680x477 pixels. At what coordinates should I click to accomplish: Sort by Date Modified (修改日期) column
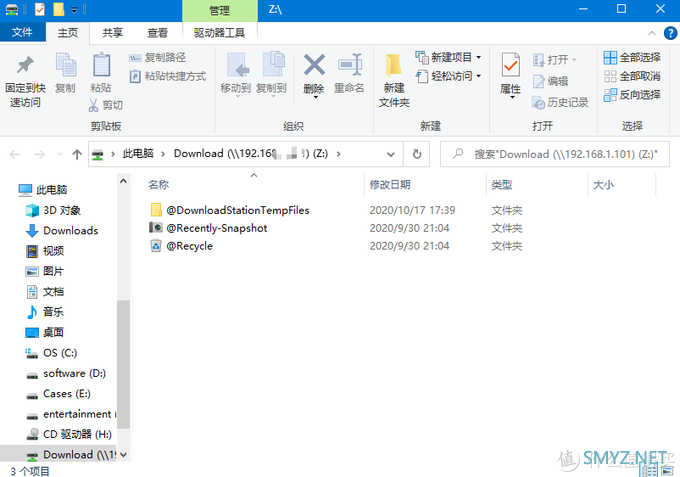390,185
